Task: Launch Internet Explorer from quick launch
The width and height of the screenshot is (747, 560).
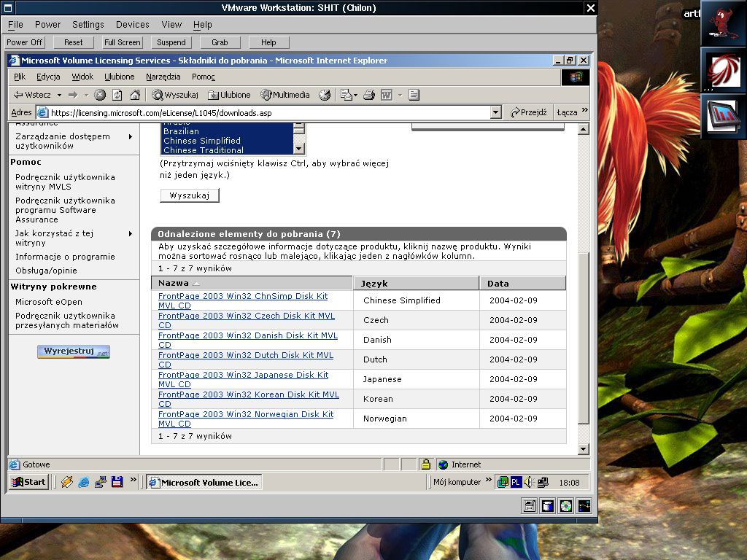Action: click(x=84, y=482)
